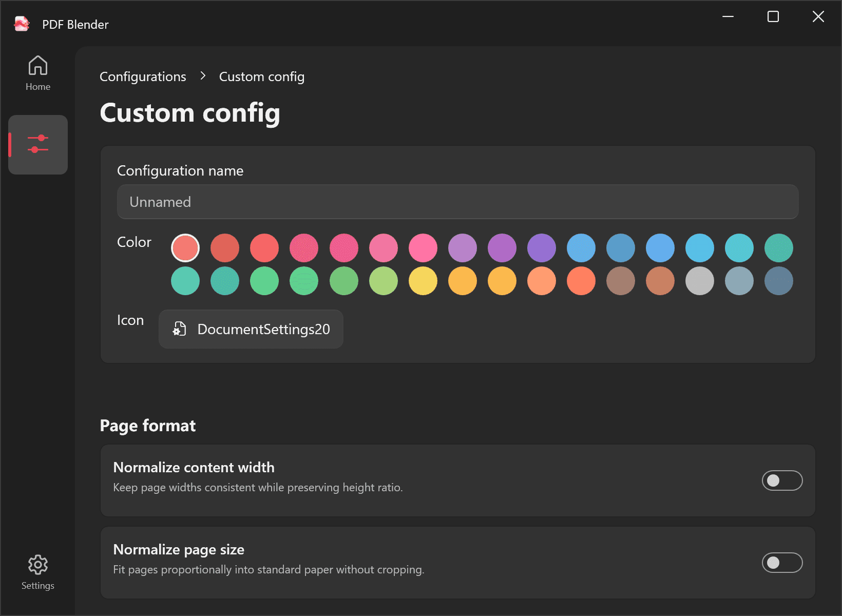Choose the brown-taupe color swatch
842x616 pixels.
pyautogui.click(x=621, y=281)
